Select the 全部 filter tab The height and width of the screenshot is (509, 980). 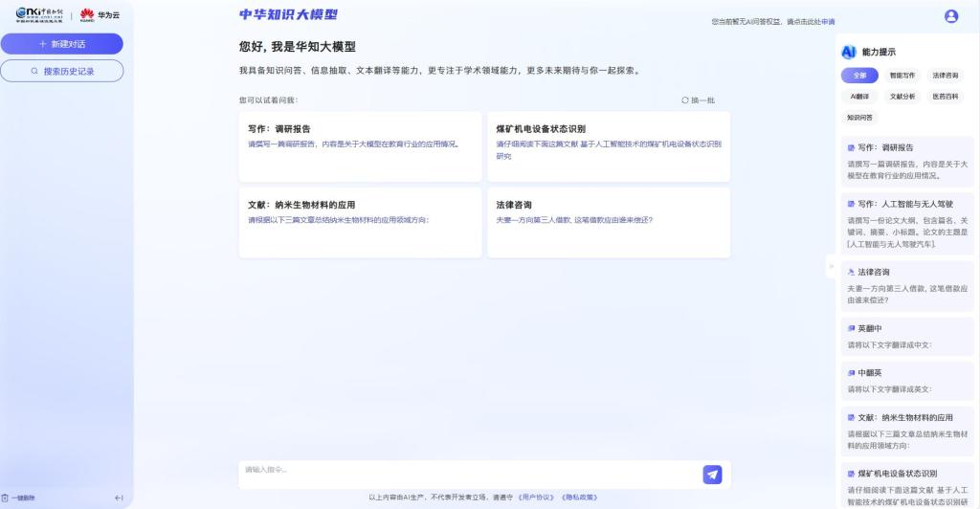click(859, 75)
